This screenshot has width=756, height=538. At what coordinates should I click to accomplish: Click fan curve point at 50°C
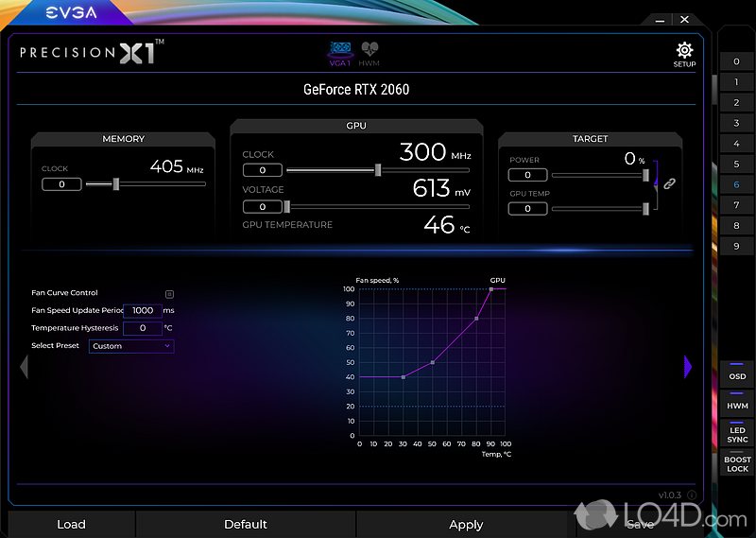(433, 362)
